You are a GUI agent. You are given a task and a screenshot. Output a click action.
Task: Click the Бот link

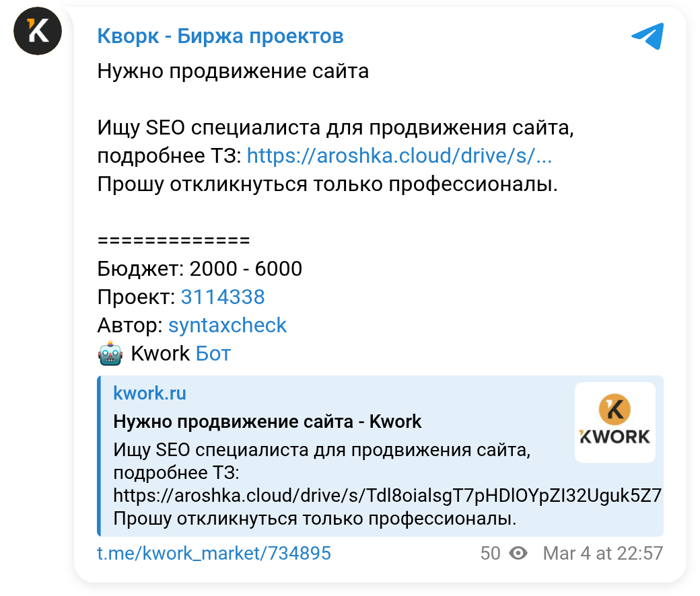click(213, 354)
